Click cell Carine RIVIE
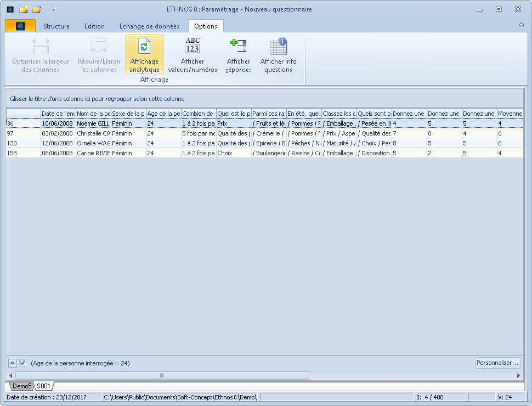Viewport: 532px width, 406px height. click(93, 153)
